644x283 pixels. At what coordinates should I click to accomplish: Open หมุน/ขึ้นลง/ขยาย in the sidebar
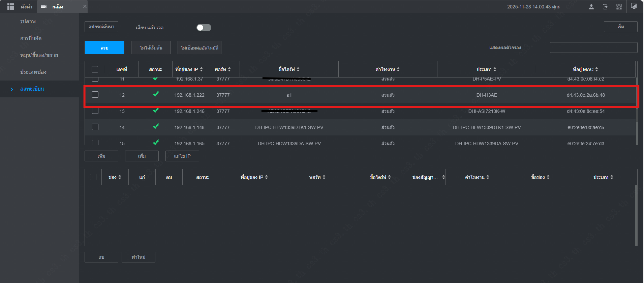39,55
